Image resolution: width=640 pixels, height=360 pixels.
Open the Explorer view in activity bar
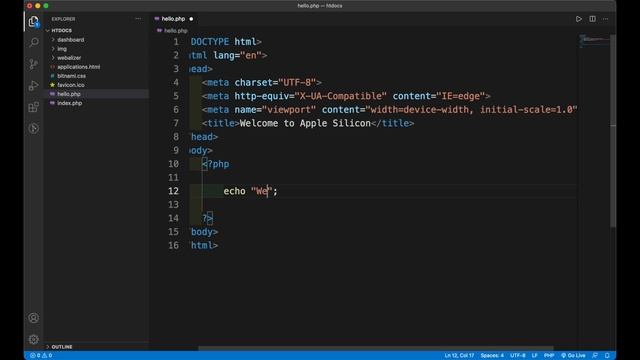click(x=34, y=22)
